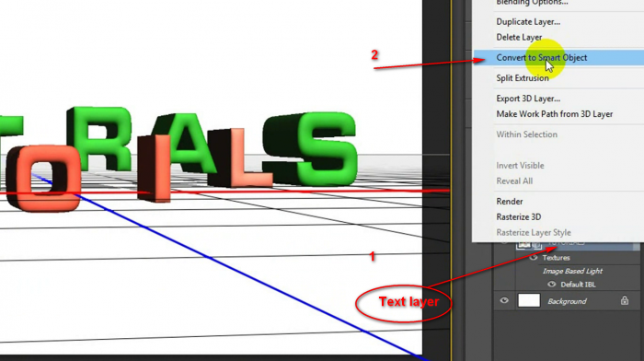Choose Render from the context menu

point(510,202)
